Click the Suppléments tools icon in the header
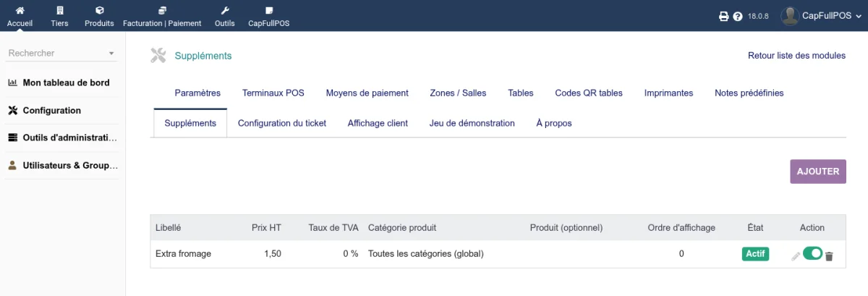Viewport: 868px width, 296px height. coord(158,56)
